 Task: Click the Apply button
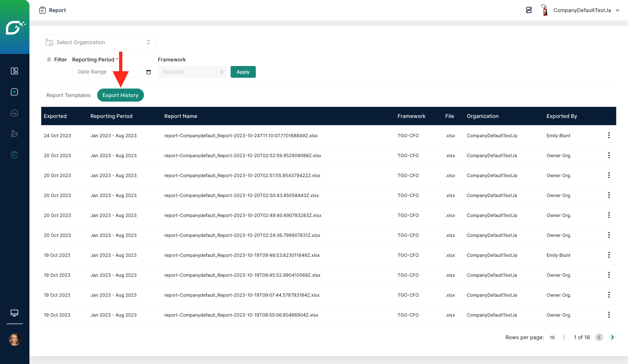[243, 72]
